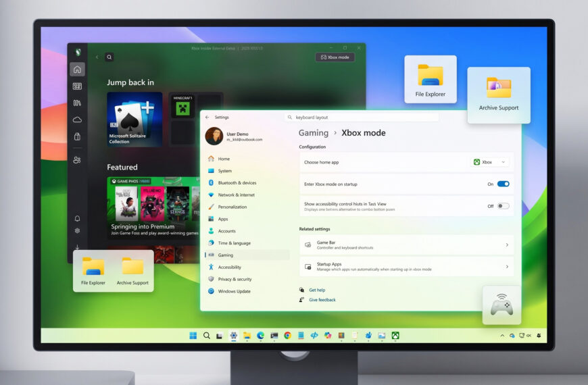Image resolution: width=588 pixels, height=385 pixels.
Task: Open the Xbox app icon on the taskbar
Action: tap(395, 336)
